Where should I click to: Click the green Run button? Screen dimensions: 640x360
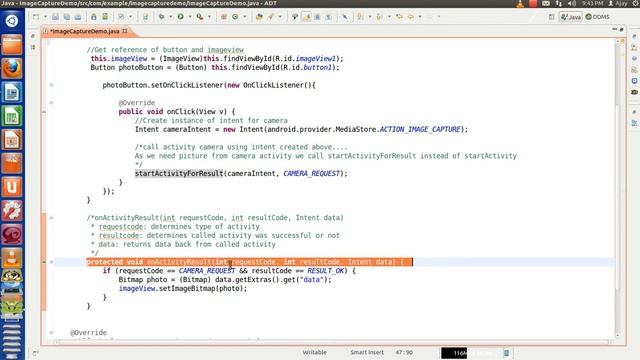pyautogui.click(x=180, y=17)
